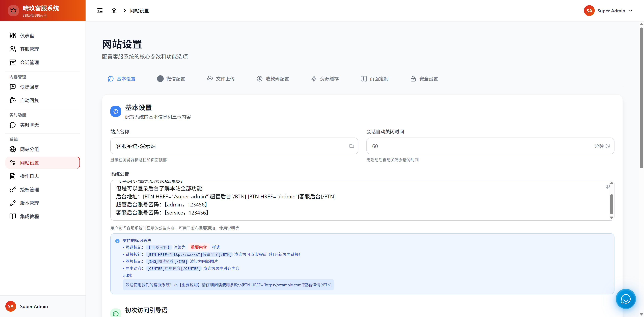Click the sidebar collapse toggle icon
644x317 pixels.
(x=100, y=11)
